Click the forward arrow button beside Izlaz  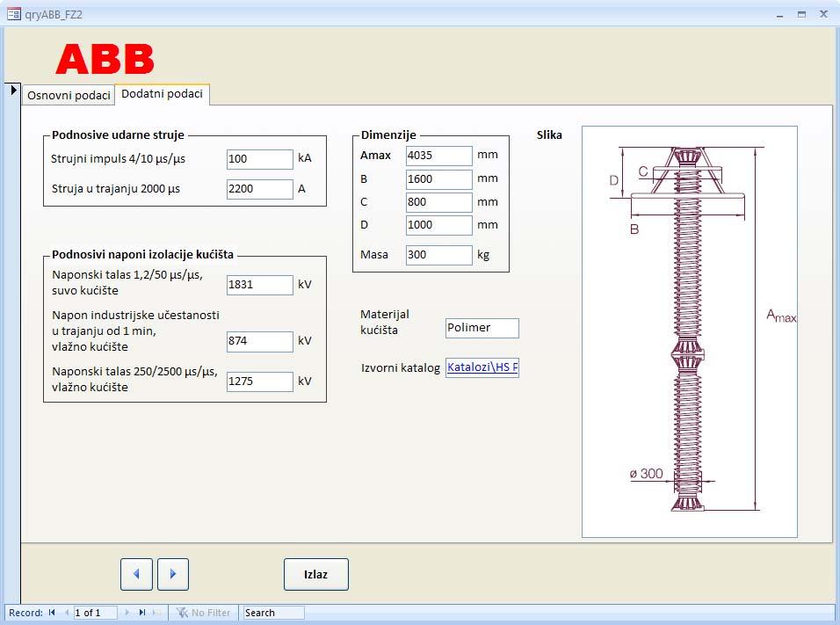[x=173, y=574]
